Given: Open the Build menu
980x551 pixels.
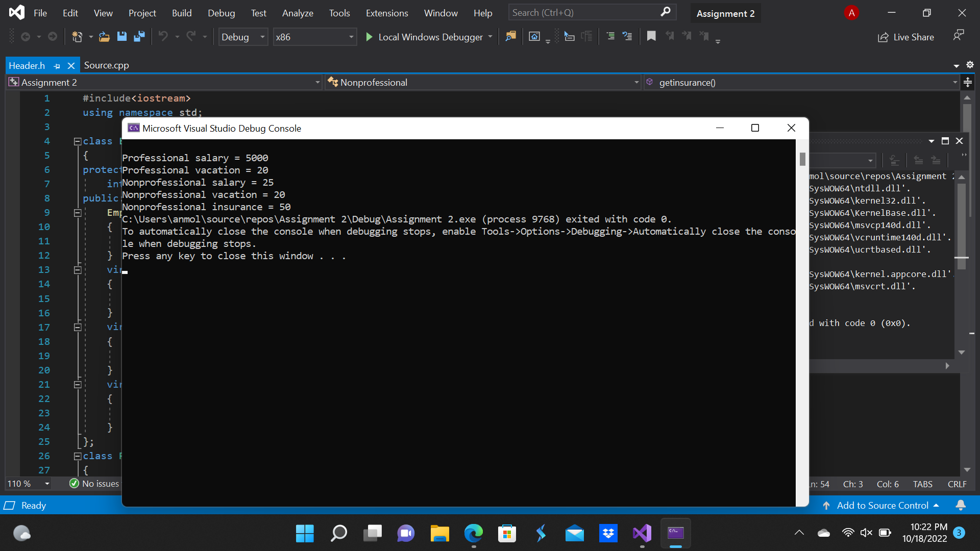Looking at the screenshot, I should pyautogui.click(x=182, y=13).
